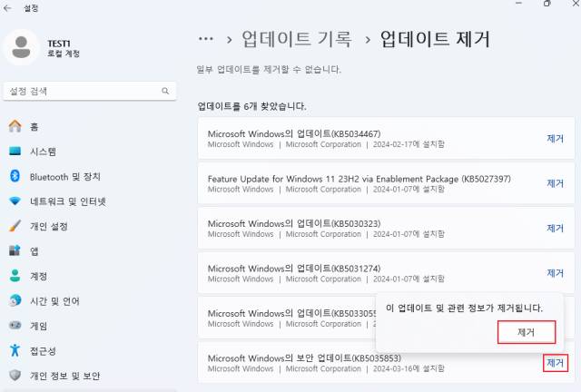Expand the breadcrumb ellipsis
Viewport: 581px width, 392px height.
[206, 38]
